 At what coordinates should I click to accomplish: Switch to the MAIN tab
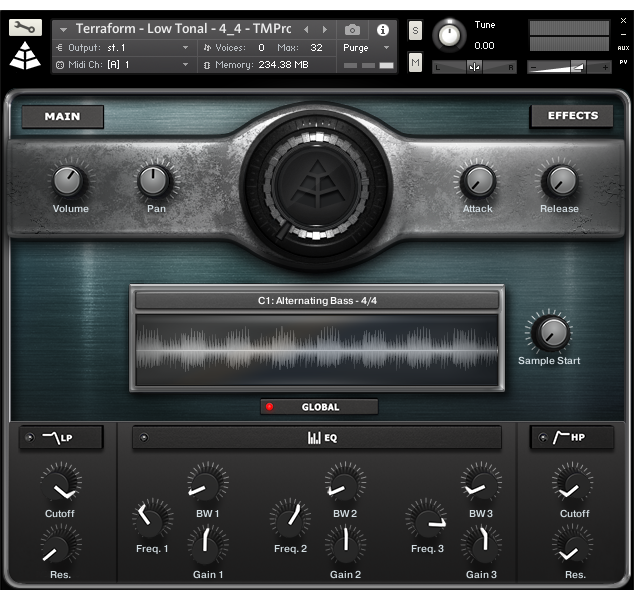63,117
